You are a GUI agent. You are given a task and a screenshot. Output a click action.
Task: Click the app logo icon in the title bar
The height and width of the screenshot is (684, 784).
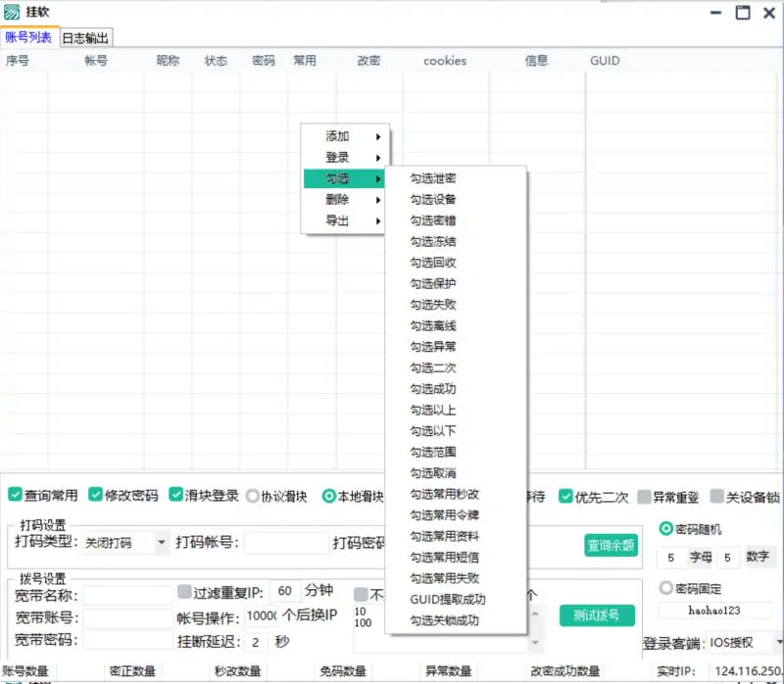12,13
